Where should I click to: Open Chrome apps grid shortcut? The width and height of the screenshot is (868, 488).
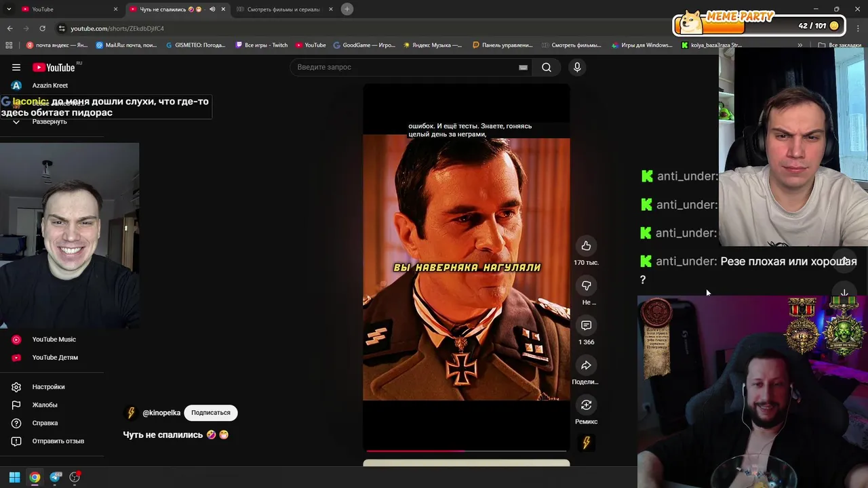click(9, 45)
